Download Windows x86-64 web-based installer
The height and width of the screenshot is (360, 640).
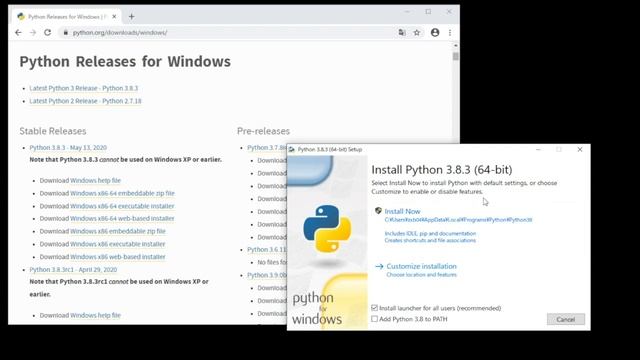pyautogui.click(x=122, y=218)
